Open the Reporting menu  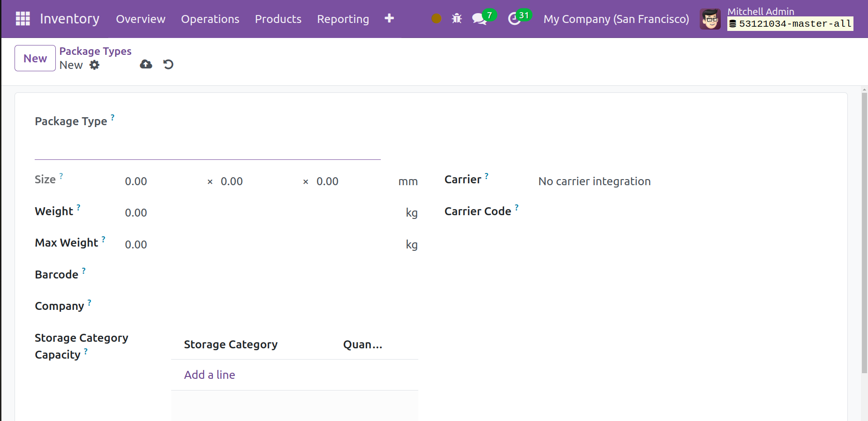pyautogui.click(x=343, y=19)
